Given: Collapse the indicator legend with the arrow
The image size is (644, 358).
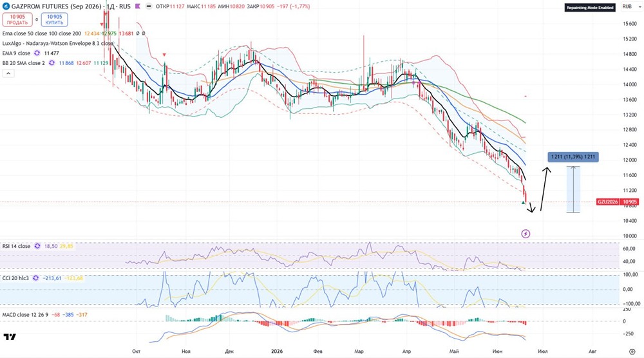Looking at the screenshot, I should [8, 73].
